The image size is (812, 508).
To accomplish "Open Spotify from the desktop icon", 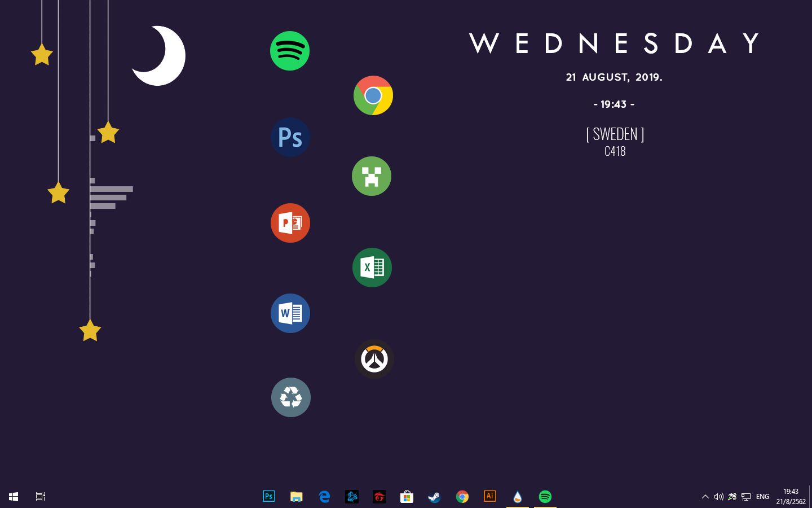I will click(290, 51).
